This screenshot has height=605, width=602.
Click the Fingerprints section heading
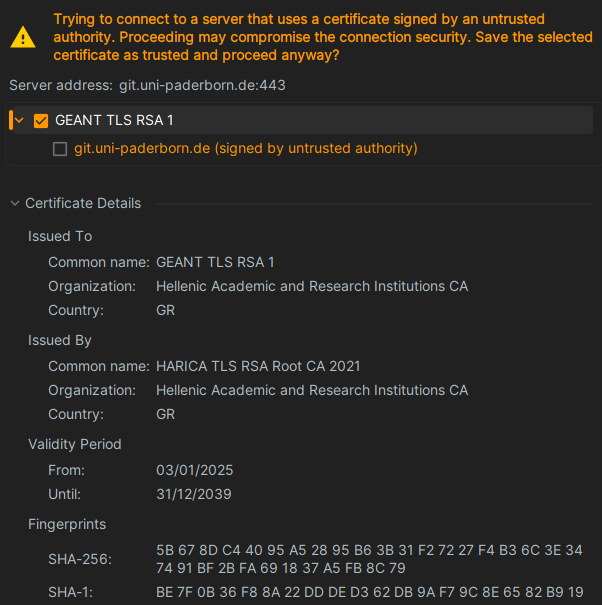click(x=67, y=524)
